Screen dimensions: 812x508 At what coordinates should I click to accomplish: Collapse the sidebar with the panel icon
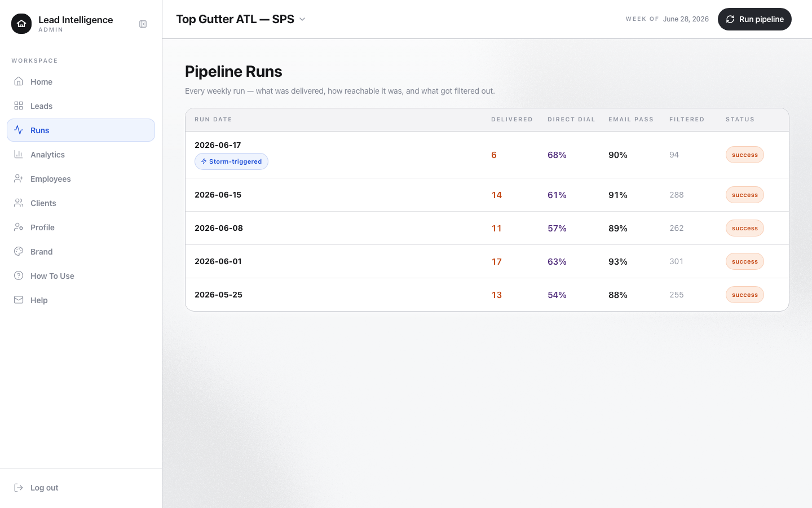point(143,24)
